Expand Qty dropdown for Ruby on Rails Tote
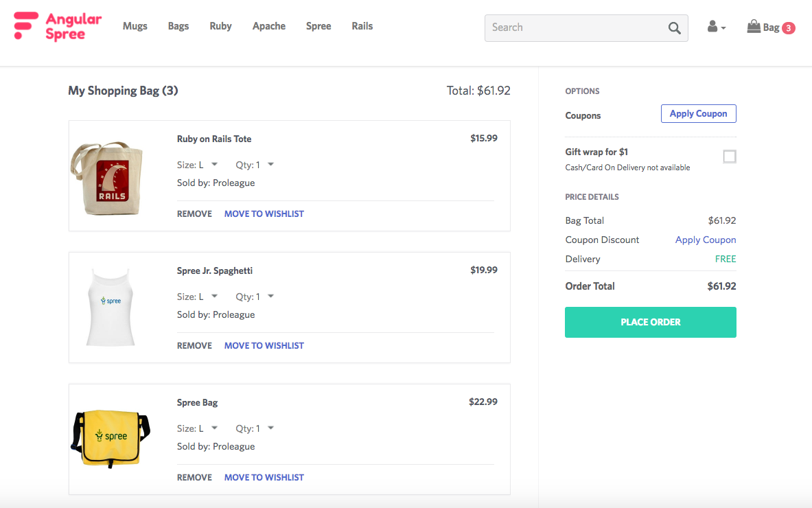This screenshot has height=508, width=812. tap(255, 165)
